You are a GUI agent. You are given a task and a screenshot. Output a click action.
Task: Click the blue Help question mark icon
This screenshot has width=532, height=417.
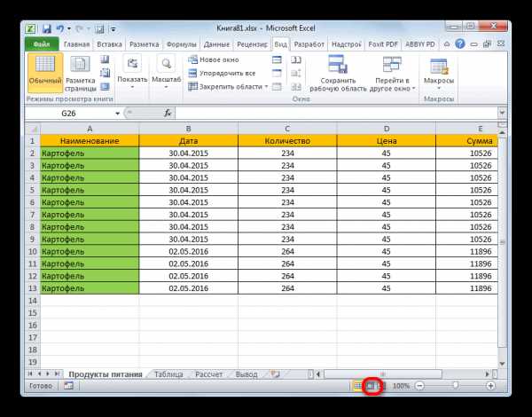[460, 43]
